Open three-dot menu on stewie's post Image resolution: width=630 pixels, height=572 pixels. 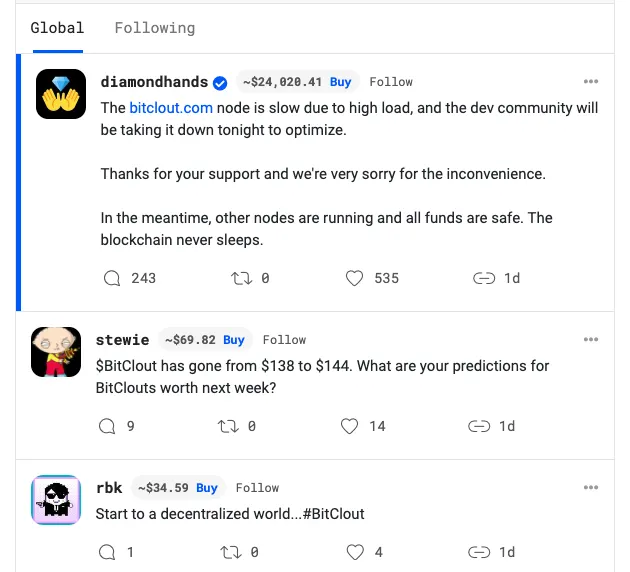591,340
